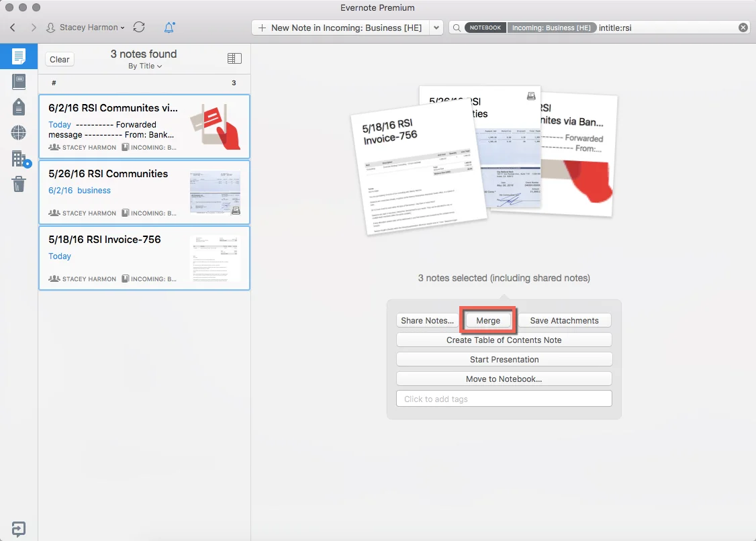Click the '#' group header in note list
The height and width of the screenshot is (541, 756).
54,83
